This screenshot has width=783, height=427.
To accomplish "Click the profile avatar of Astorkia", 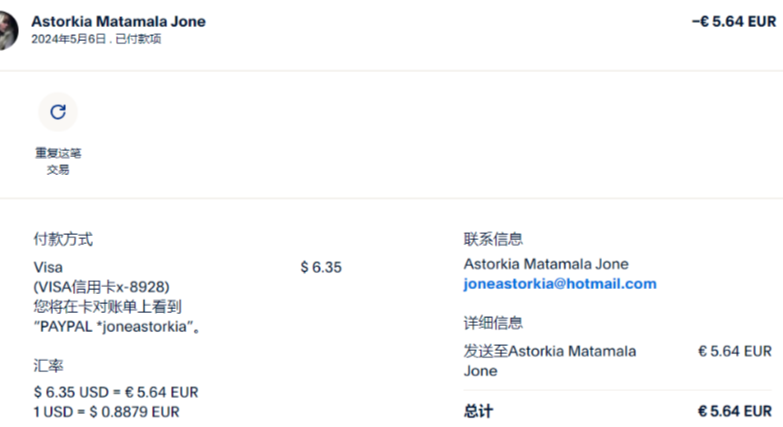I will 8,32.
